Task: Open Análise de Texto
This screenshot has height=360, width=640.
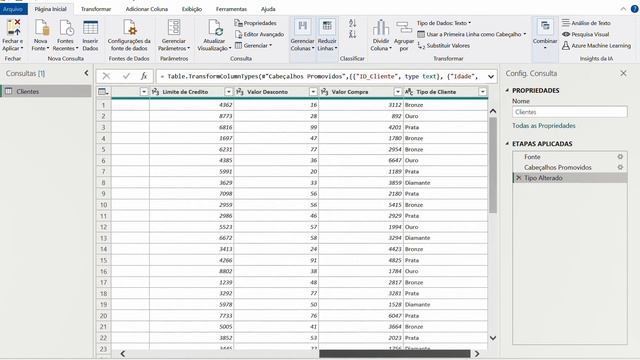Action: pos(587,23)
